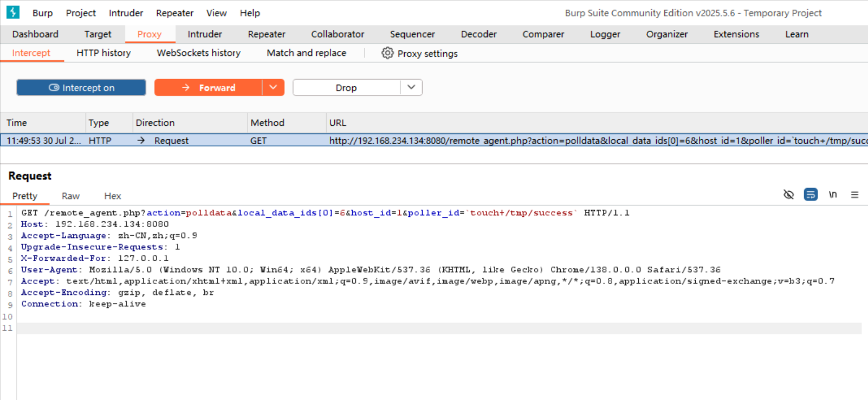
Task: Open the Learn tab
Action: pyautogui.click(x=797, y=34)
